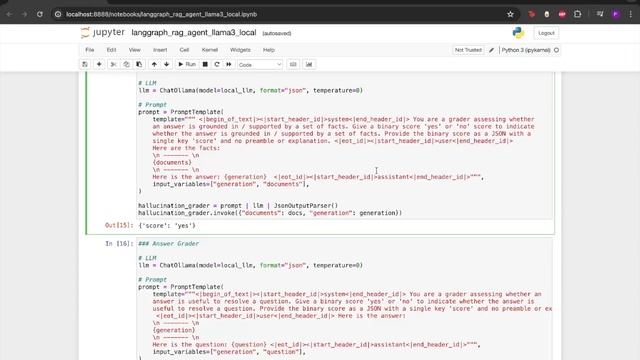Click the Jupyter logo
Viewport: 640px width, 360px height.
click(x=102, y=32)
